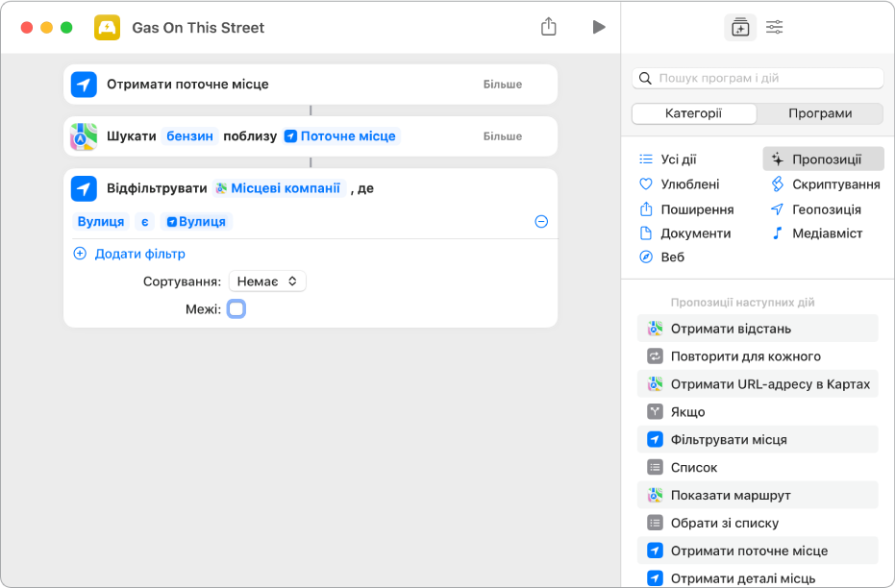Expand Більше on the Шукати action
Viewport: 895px width, 588px height.
(502, 136)
